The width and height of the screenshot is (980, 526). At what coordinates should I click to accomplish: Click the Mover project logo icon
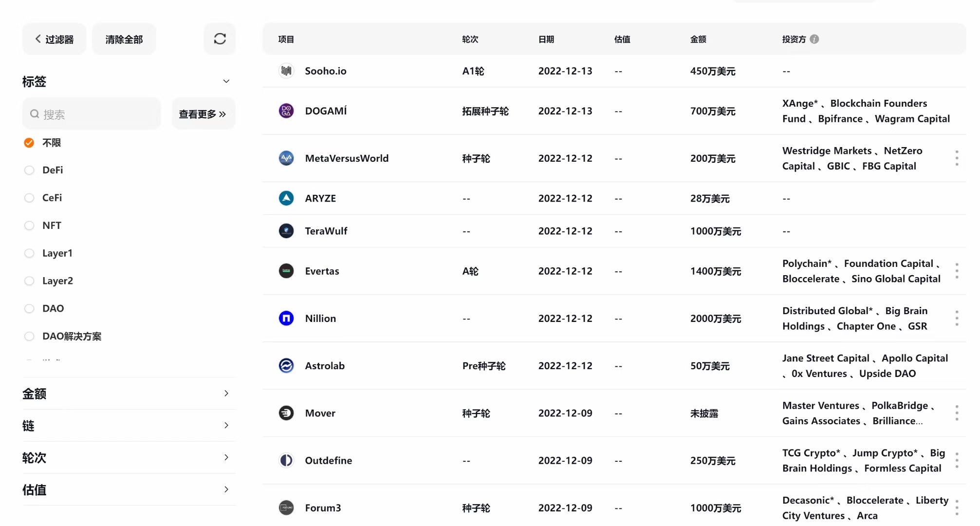tap(286, 413)
